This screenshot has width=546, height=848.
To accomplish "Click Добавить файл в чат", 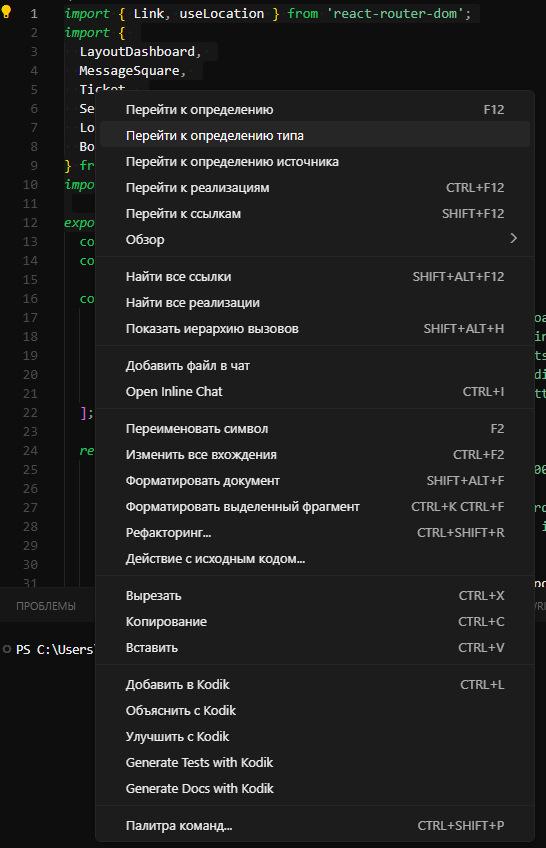I will (x=315, y=366).
